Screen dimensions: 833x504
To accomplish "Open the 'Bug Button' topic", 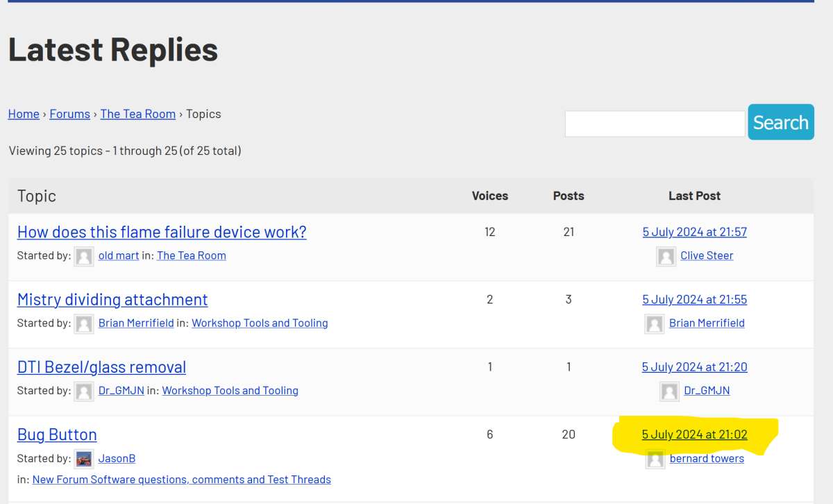I will 57,435.
